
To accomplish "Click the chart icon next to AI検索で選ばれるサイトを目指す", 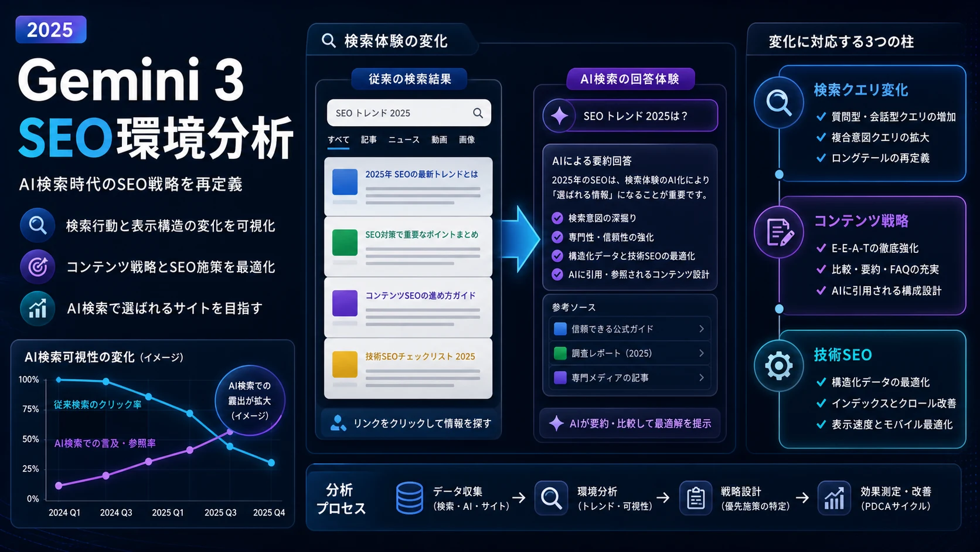I will click(38, 308).
